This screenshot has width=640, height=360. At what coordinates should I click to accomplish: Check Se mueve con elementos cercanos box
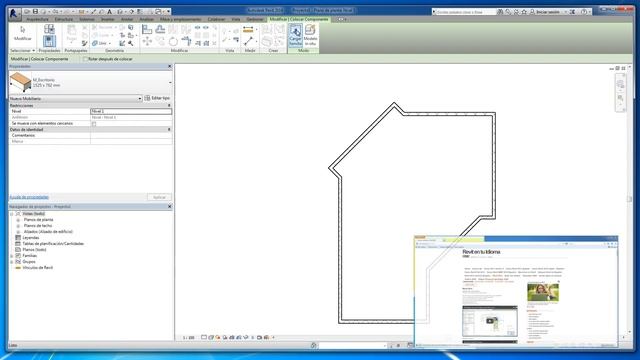(94, 123)
